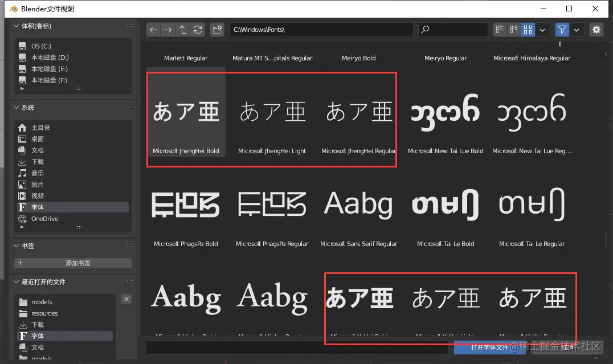Go to 桌面 desktop folder
The height and width of the screenshot is (364, 613).
73,139
